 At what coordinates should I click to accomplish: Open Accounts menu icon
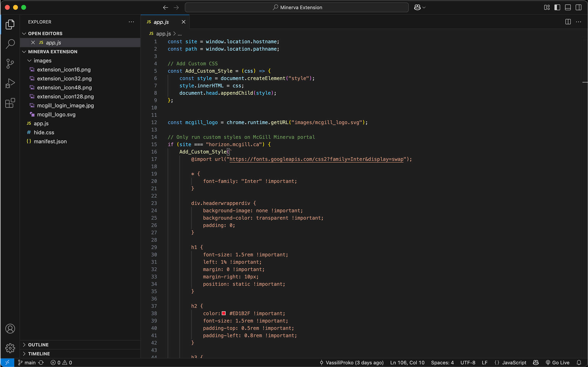(x=10, y=329)
